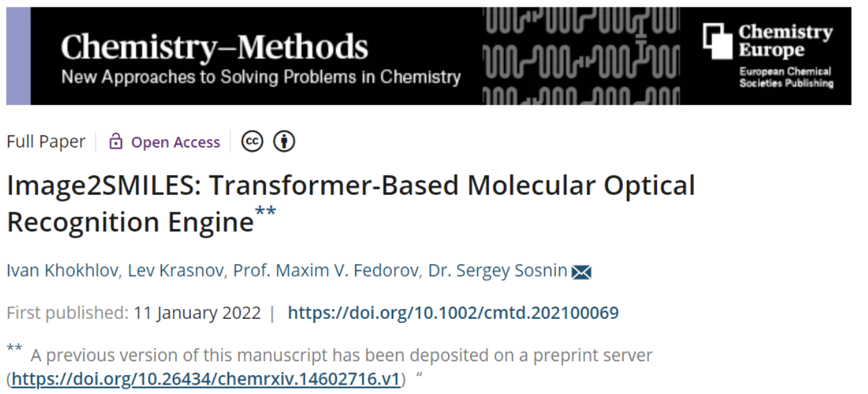Click the Chemistry Europe publisher name text

(785, 41)
